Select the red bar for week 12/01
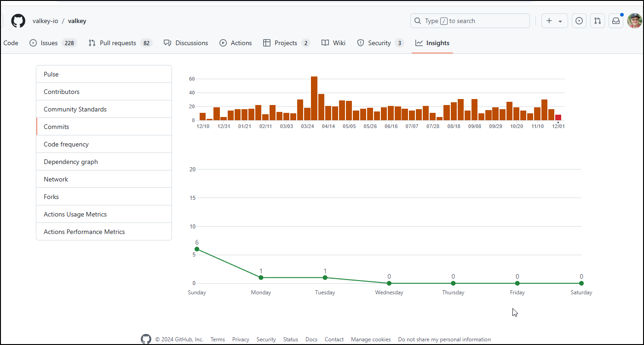 [558, 117]
